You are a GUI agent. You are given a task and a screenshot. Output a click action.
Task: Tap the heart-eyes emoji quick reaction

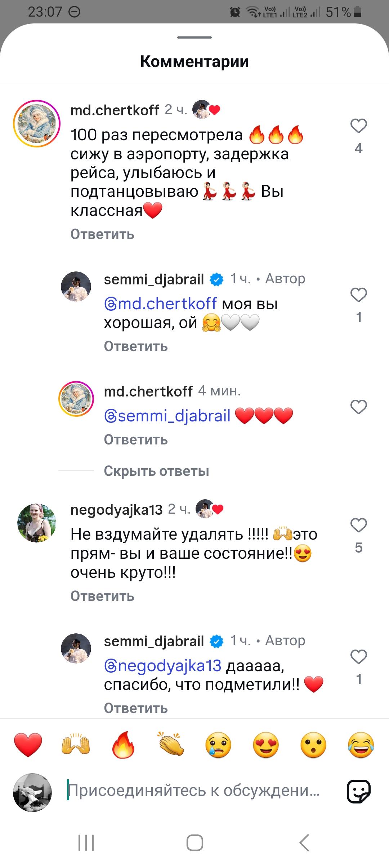[x=266, y=745]
